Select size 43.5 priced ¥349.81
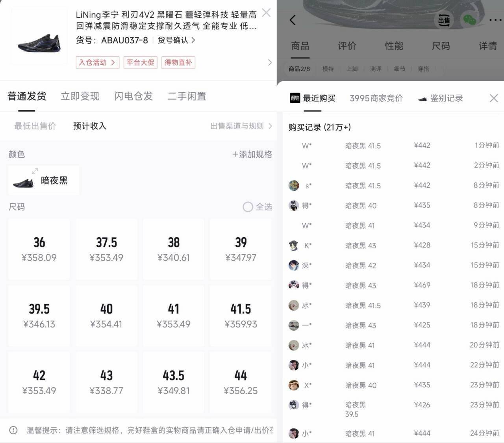Screen dimensions: 504x443 click(174, 382)
